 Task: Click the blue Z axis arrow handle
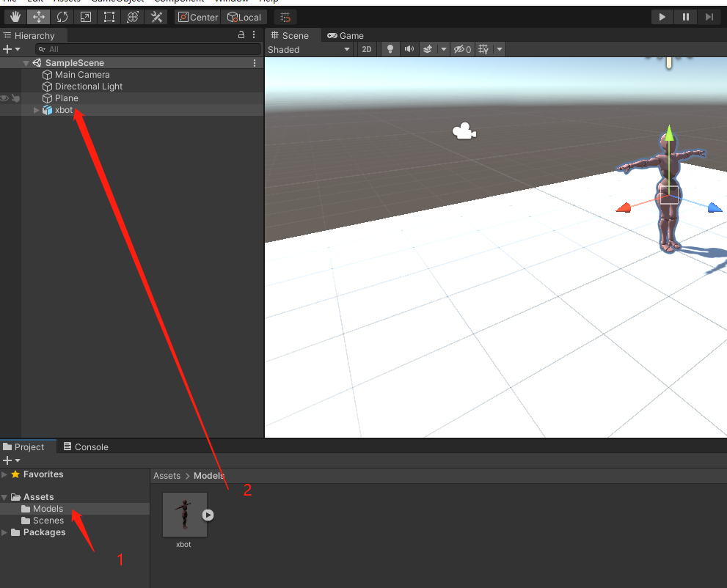point(715,207)
